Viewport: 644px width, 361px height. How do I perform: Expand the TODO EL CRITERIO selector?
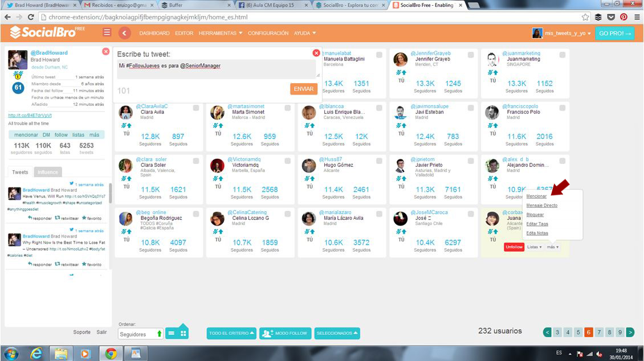coord(232,333)
